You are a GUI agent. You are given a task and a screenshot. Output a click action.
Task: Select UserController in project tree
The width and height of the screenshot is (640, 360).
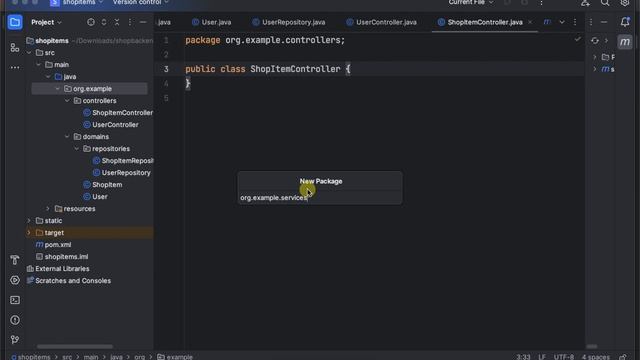tap(111, 124)
